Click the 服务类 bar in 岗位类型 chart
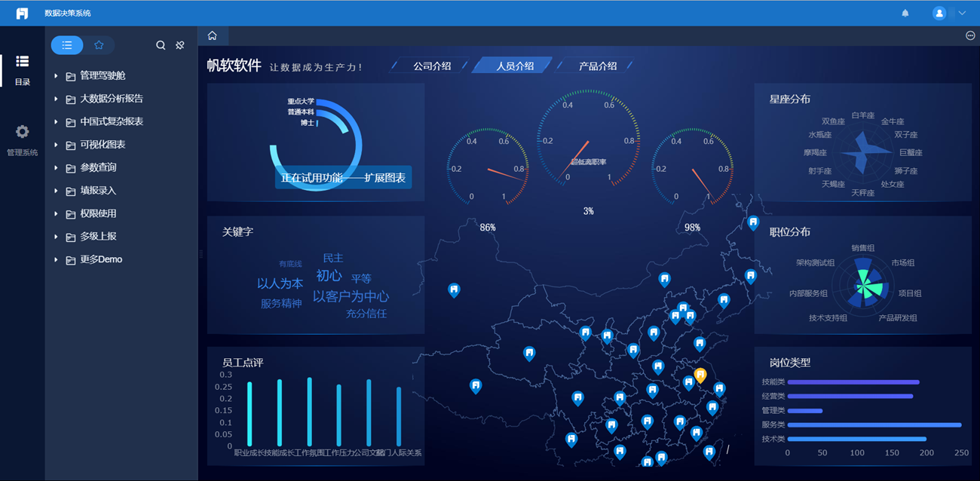 coord(874,425)
